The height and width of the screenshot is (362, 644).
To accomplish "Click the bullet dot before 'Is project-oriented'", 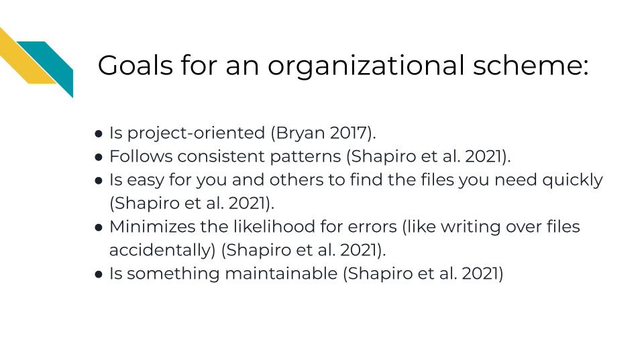I will pyautogui.click(x=98, y=134).
